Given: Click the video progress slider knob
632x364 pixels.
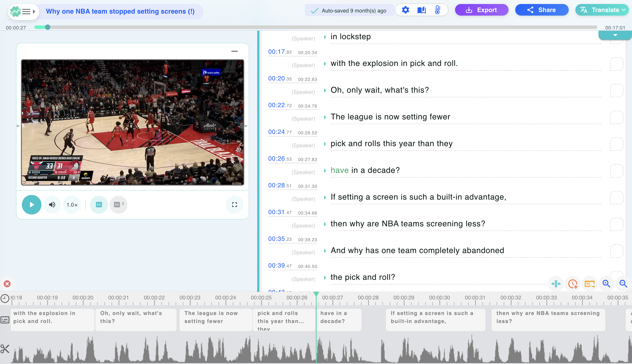Looking at the screenshot, I should pyautogui.click(x=47, y=27).
